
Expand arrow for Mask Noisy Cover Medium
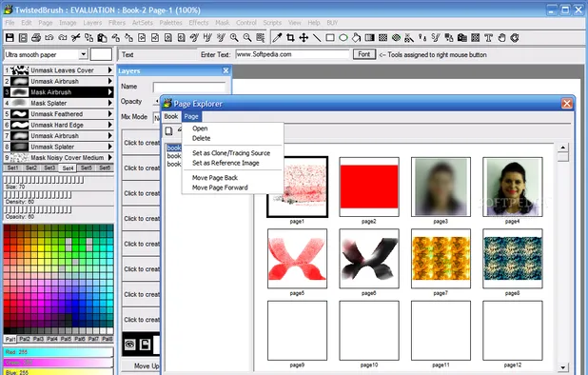click(109, 157)
